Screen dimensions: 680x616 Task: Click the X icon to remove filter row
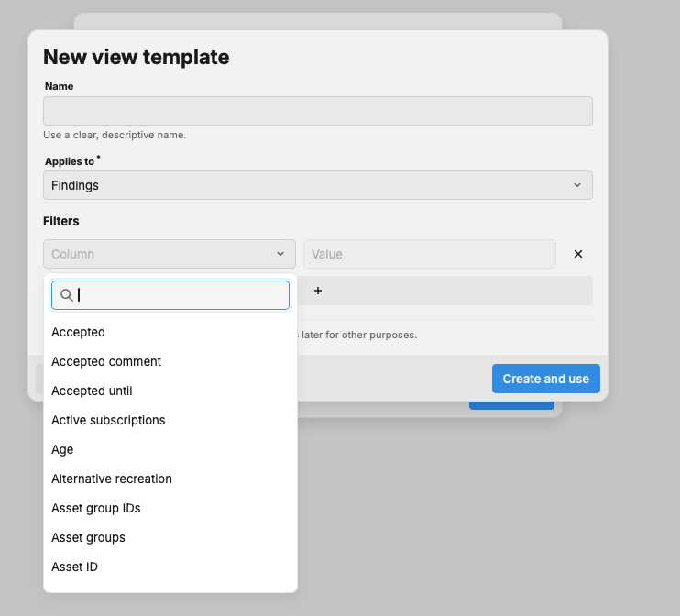click(x=577, y=254)
